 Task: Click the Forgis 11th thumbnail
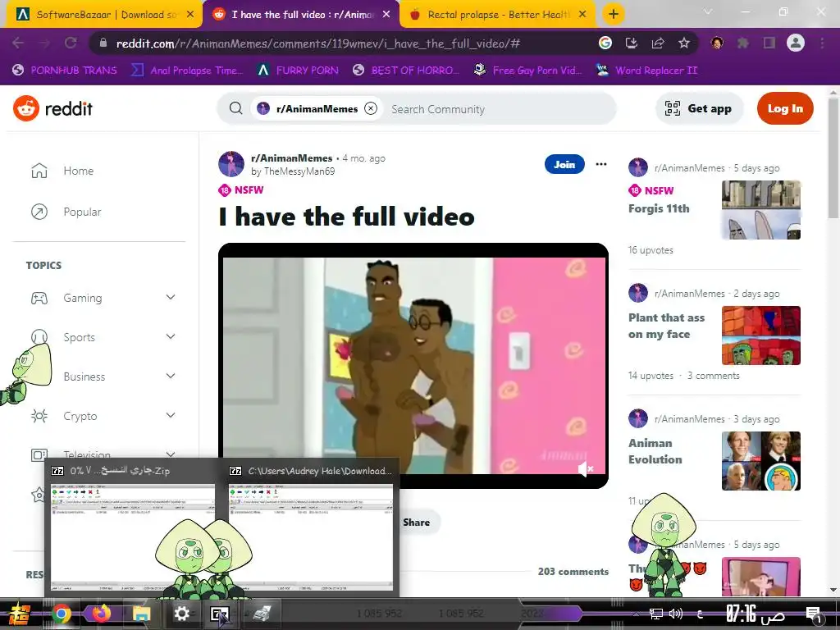point(760,210)
